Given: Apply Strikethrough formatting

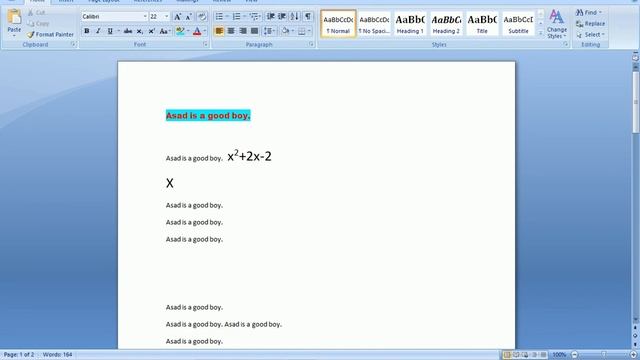Looking at the screenshot, I should click(128, 31).
